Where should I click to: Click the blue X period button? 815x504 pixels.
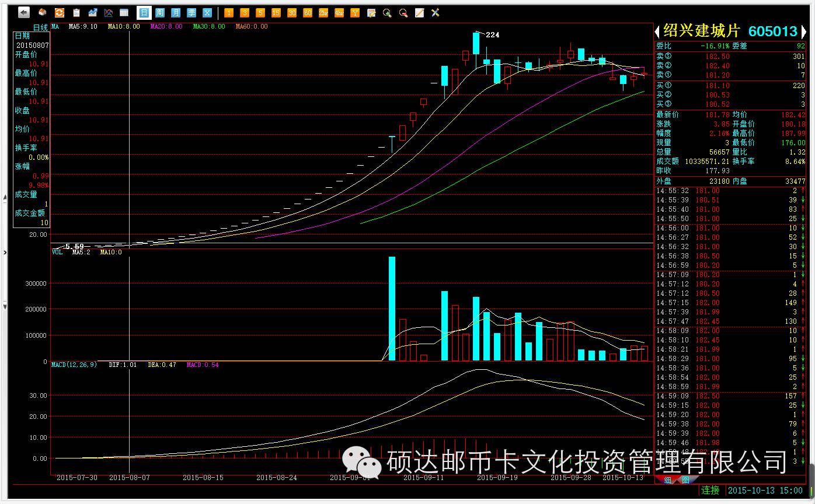click(x=207, y=12)
